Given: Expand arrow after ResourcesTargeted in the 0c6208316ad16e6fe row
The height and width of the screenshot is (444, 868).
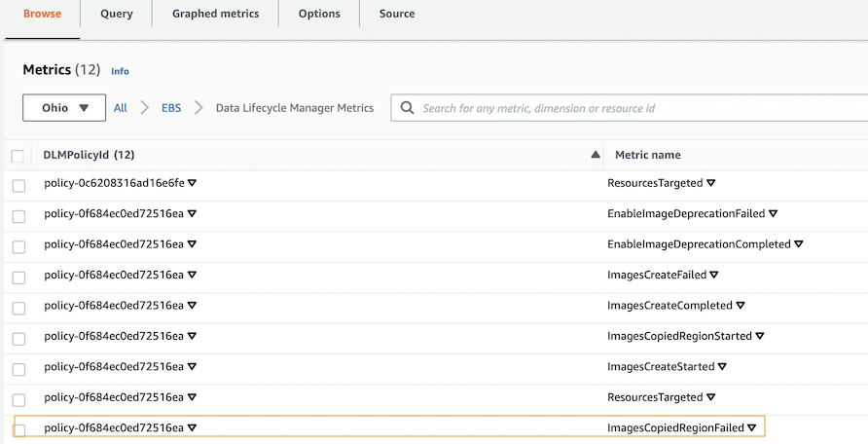Looking at the screenshot, I should pos(711,183).
